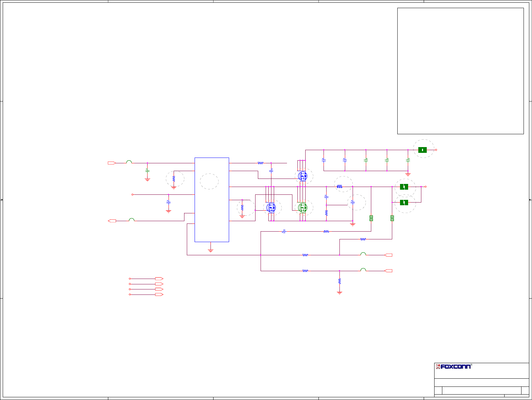Select the lower of two right-side red ports
This screenshot has height=400, width=532.
(389, 271)
